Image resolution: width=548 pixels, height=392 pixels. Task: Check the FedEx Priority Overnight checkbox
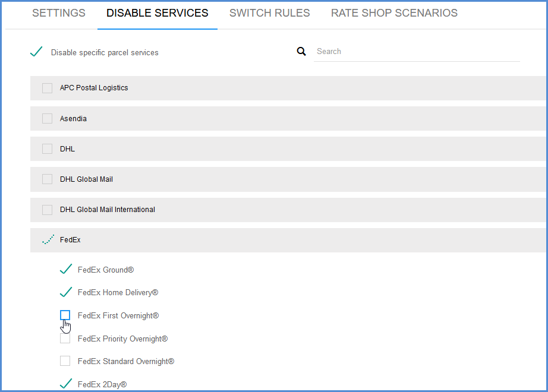(x=65, y=338)
